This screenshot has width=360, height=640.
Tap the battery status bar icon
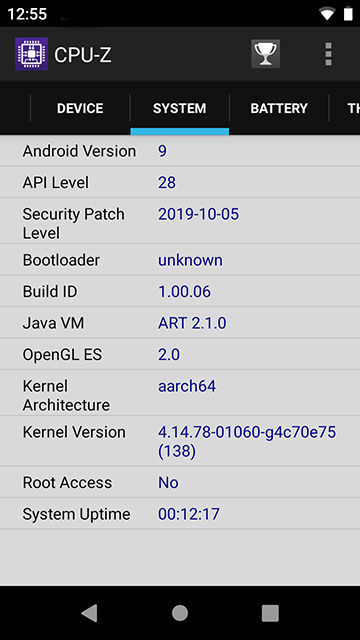tap(348, 14)
